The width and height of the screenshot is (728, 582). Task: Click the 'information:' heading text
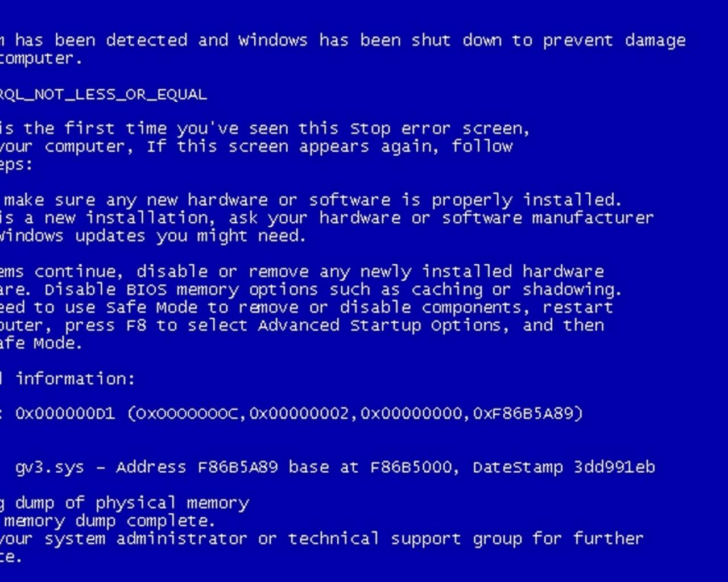coord(76,379)
